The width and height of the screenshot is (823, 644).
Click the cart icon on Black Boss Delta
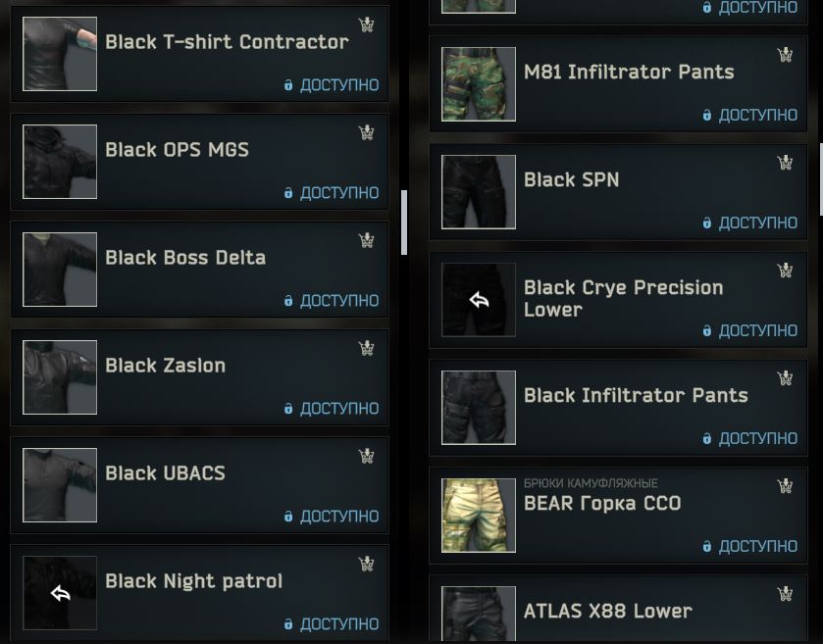click(366, 240)
